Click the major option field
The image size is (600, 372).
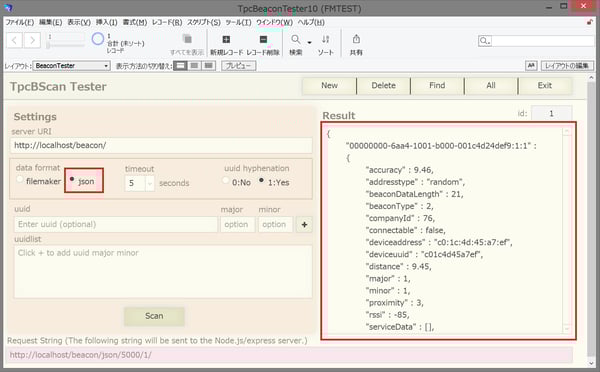click(x=237, y=225)
